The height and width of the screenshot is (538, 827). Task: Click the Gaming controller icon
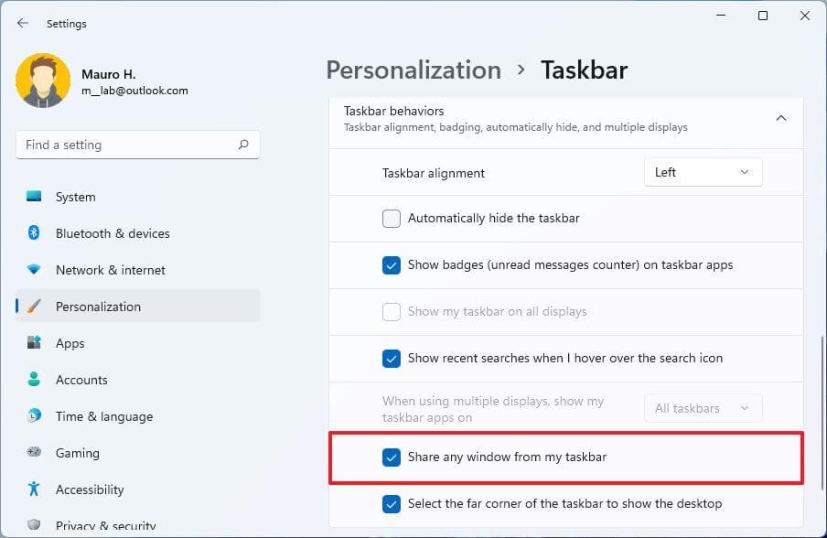(x=34, y=452)
